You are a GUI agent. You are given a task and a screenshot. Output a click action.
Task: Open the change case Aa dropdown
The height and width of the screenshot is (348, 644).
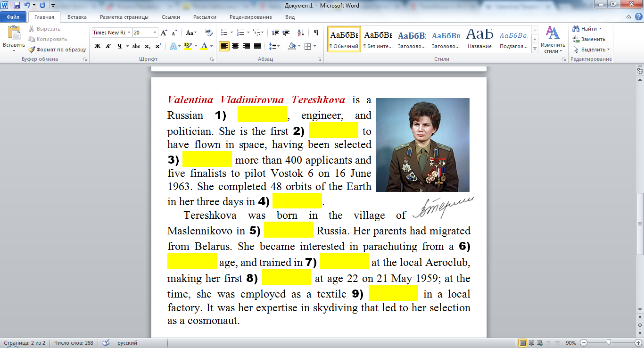click(x=191, y=33)
